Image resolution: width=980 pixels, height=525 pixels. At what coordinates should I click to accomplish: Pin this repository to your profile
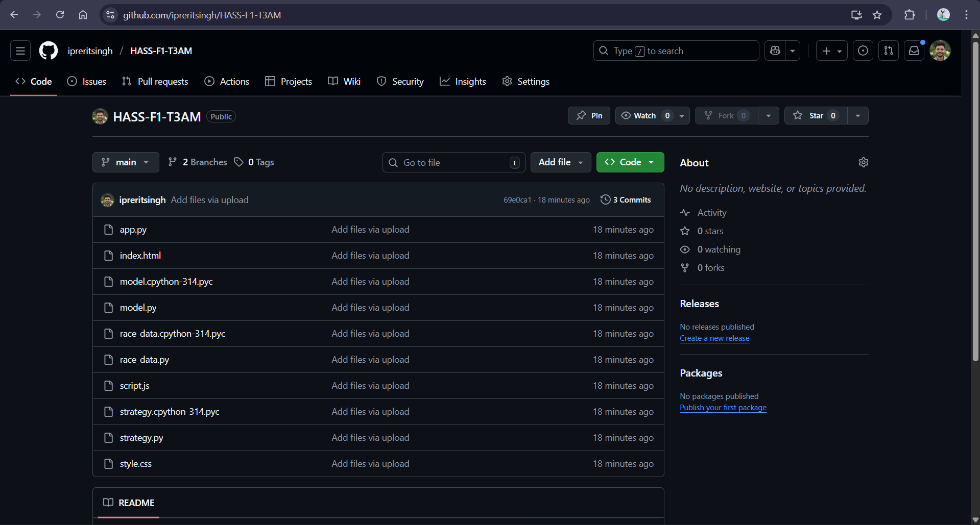pyautogui.click(x=589, y=116)
